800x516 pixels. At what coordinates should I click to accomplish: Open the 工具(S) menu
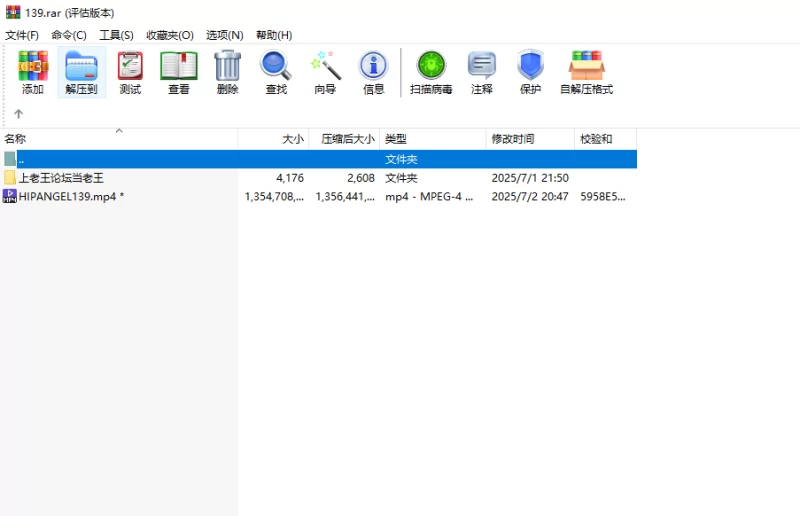pyautogui.click(x=116, y=35)
